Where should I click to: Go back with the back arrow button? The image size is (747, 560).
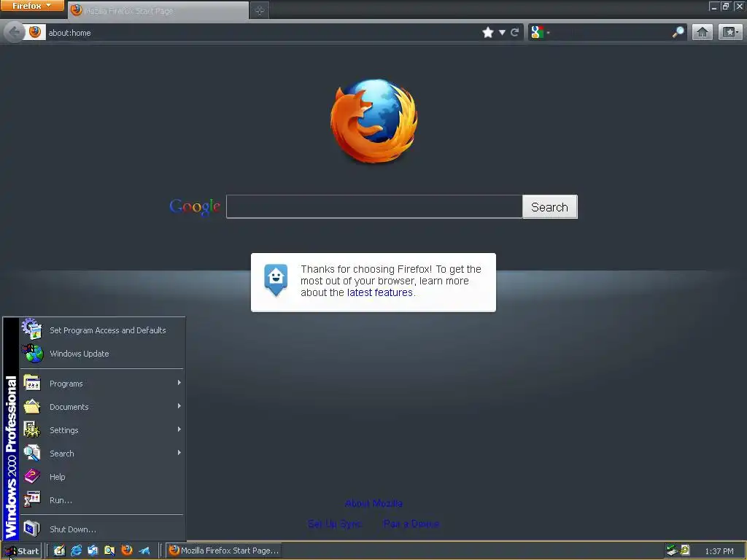[x=15, y=32]
